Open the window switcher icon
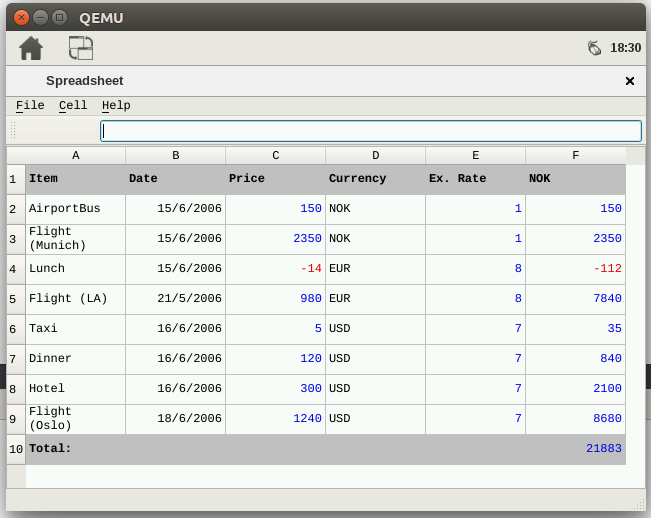Image resolution: width=651 pixels, height=518 pixels. pyautogui.click(x=80, y=47)
